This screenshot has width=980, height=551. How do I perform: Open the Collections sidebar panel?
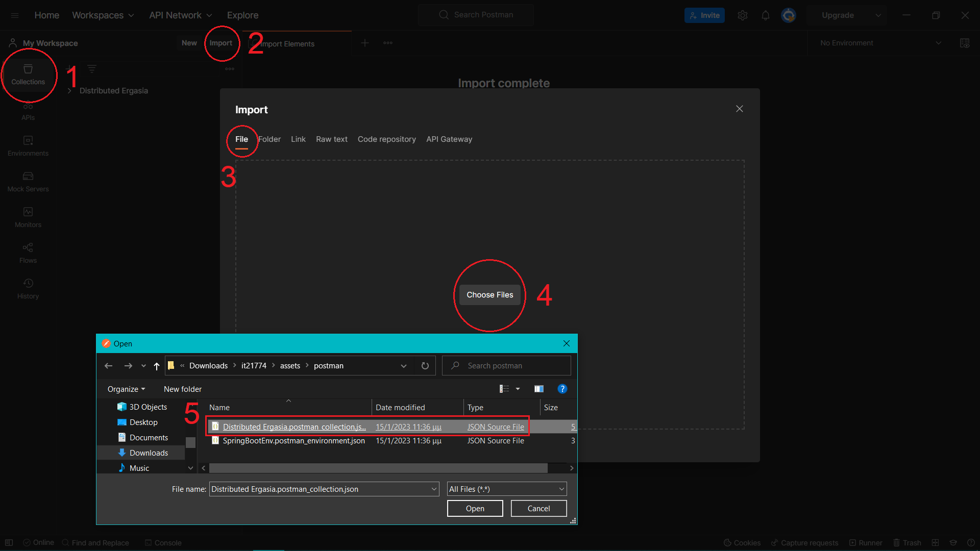pyautogui.click(x=28, y=74)
